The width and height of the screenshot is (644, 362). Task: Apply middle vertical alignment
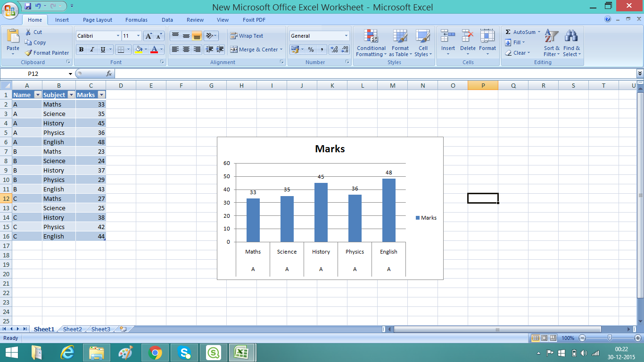click(x=186, y=36)
